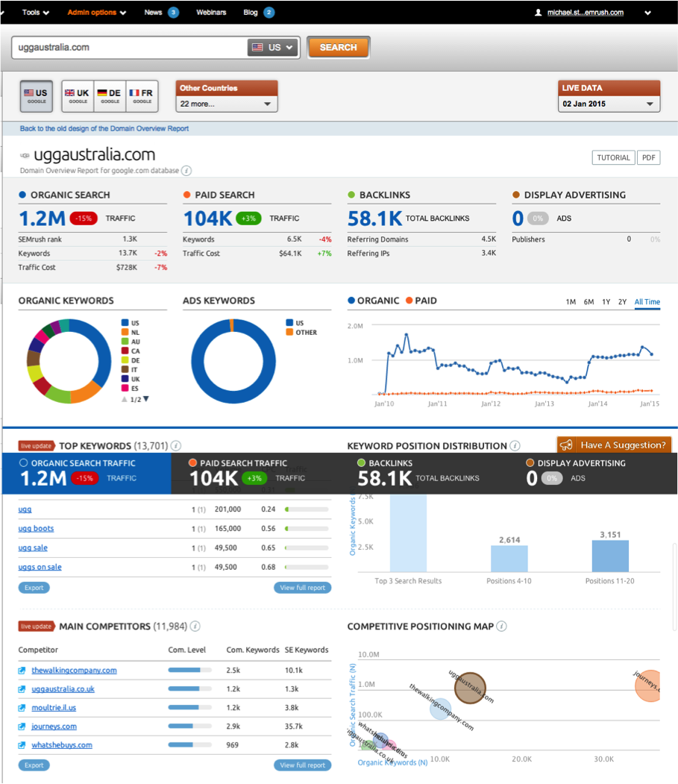
Task: Open external link icon for journeys.com
Action: coord(22,727)
